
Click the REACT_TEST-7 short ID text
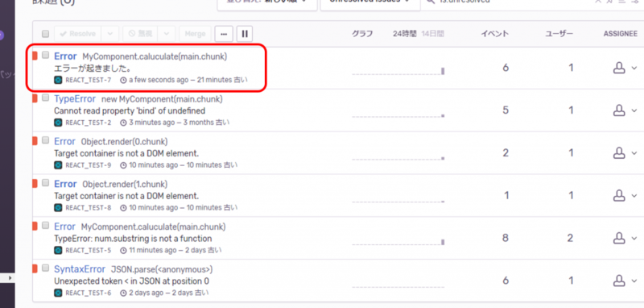tap(89, 80)
